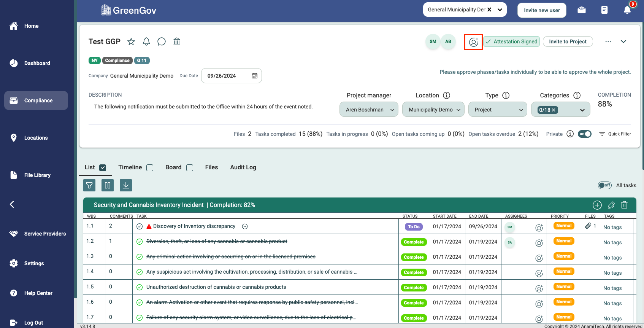Open project comments speech bubble icon

click(x=162, y=41)
